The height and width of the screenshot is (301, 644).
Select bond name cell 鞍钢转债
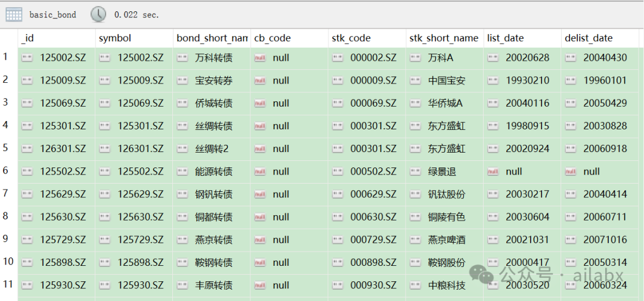coord(212,262)
